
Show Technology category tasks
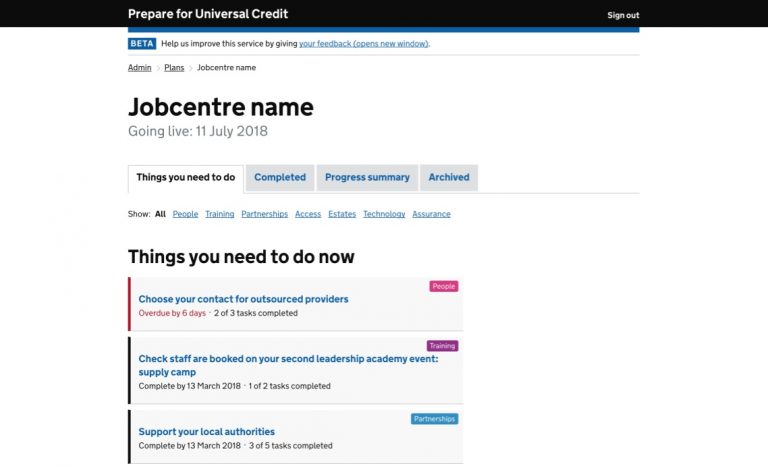pyautogui.click(x=384, y=214)
